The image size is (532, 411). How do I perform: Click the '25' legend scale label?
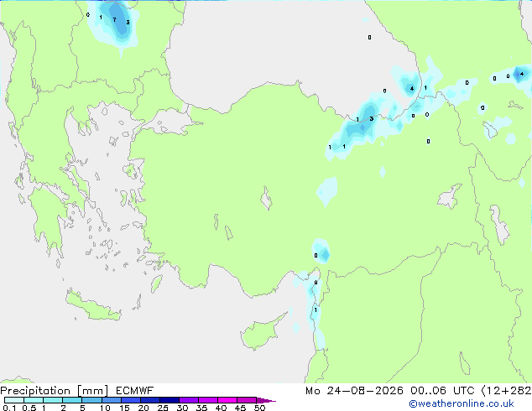click(163, 408)
